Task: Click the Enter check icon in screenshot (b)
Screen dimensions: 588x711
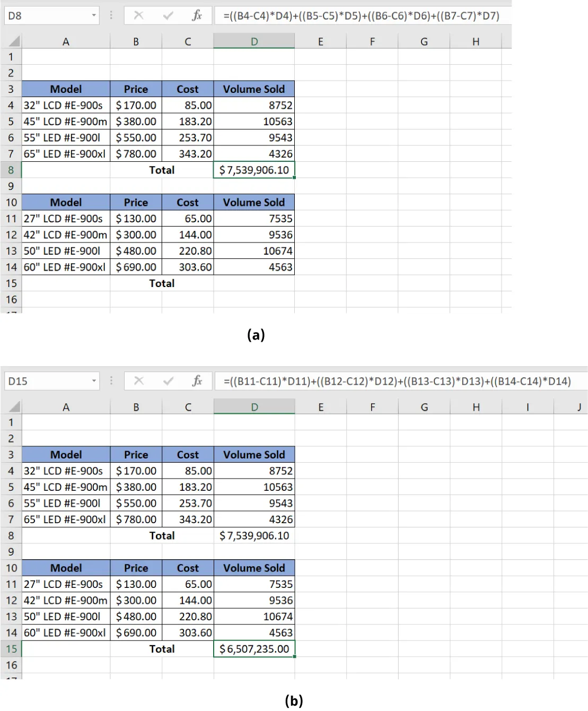Action: 167,381
